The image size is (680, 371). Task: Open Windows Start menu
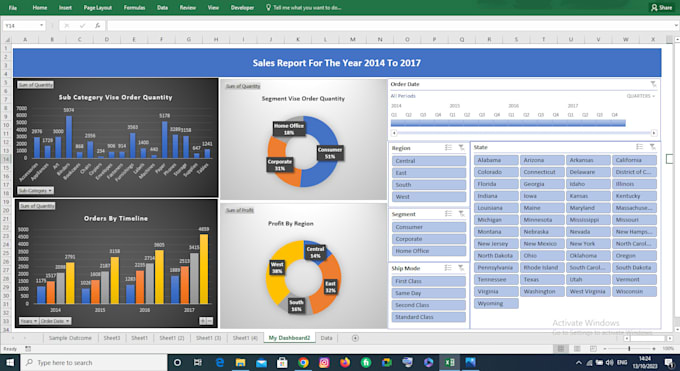10,363
